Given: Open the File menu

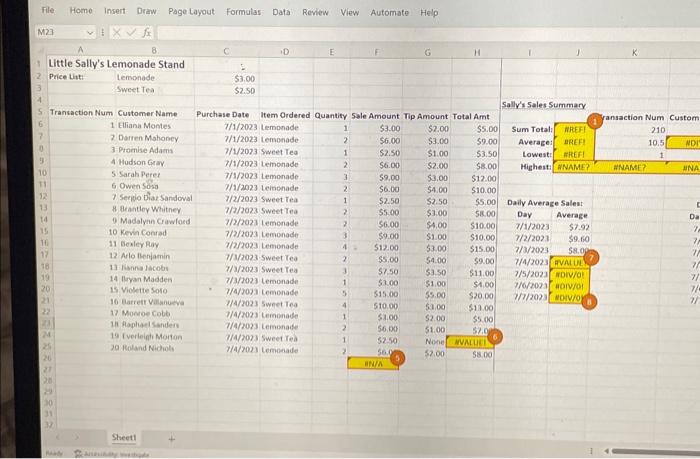Looking at the screenshot, I should (48, 10).
